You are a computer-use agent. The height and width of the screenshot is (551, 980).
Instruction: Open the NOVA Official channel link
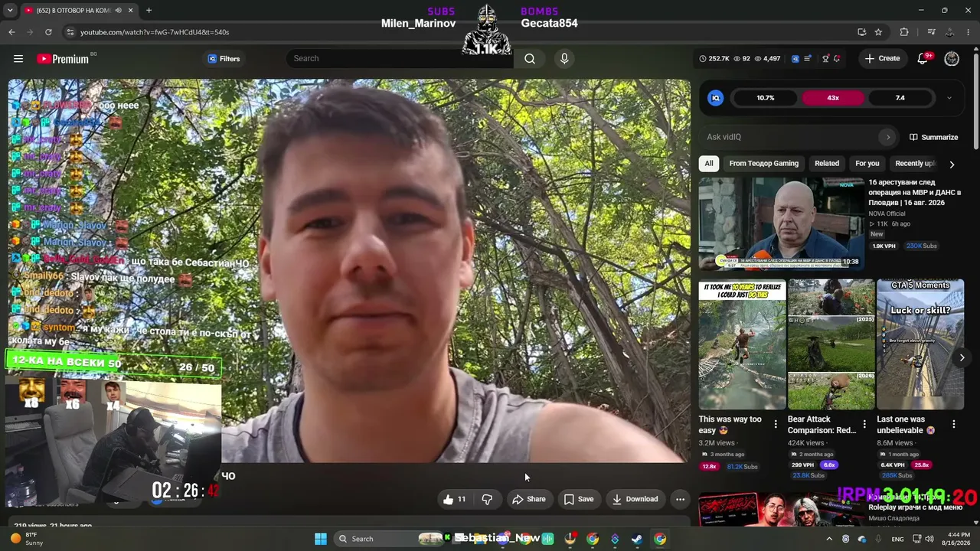(x=887, y=214)
